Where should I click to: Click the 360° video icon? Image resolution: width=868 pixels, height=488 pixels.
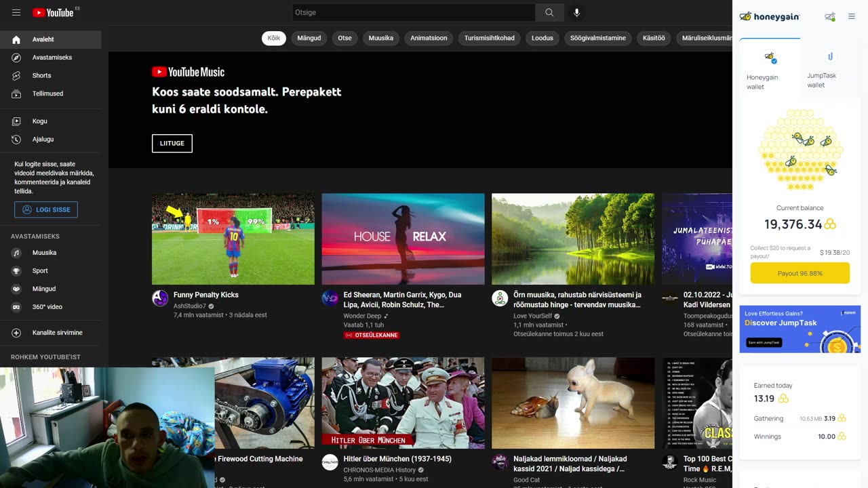click(16, 307)
